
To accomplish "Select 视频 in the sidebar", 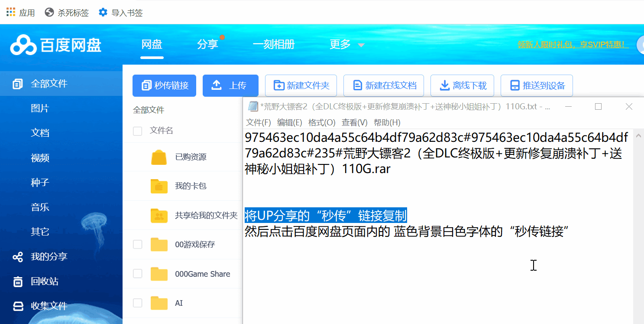I will (40, 158).
